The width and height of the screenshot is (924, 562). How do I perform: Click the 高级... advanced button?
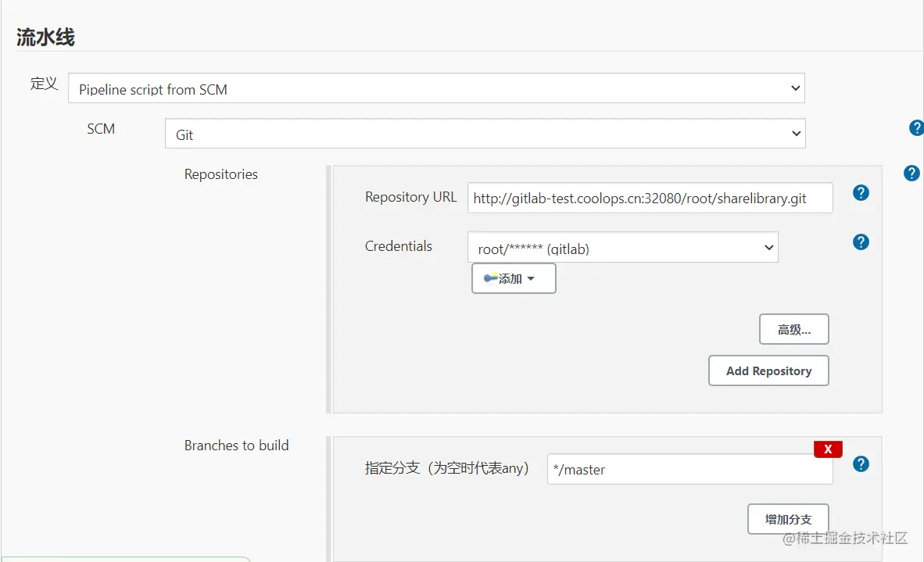pyautogui.click(x=793, y=329)
